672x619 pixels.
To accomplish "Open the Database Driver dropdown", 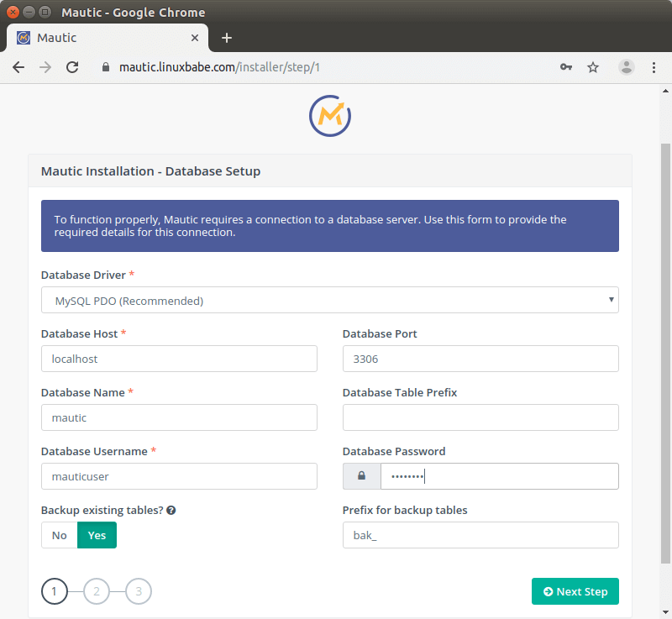I will click(x=329, y=300).
